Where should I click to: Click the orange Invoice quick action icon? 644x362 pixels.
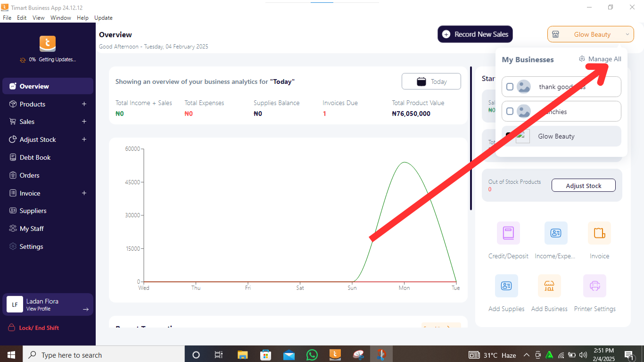click(599, 233)
